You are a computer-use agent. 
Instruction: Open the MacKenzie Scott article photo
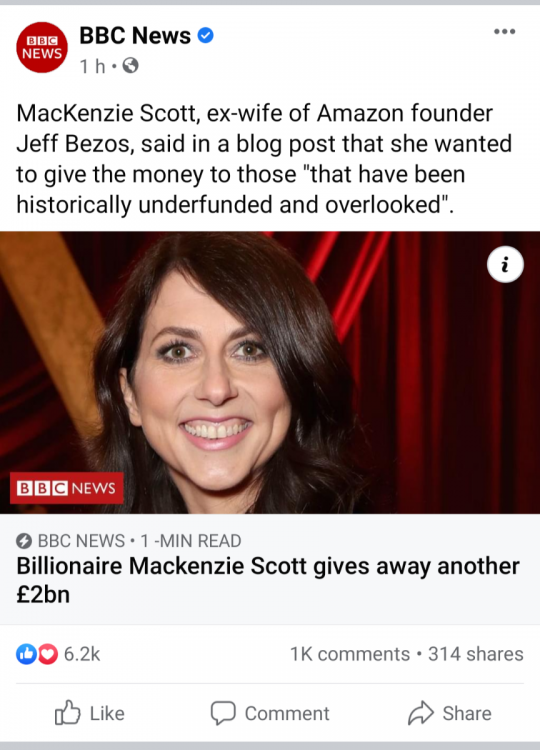(x=270, y=373)
